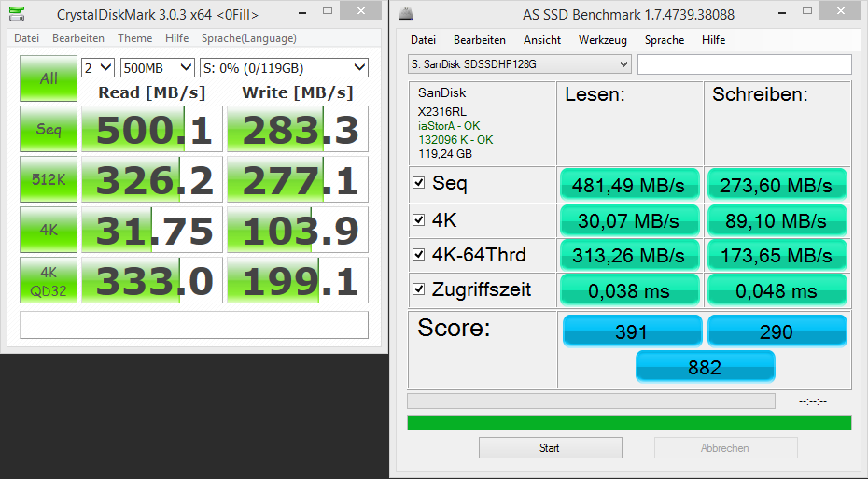This screenshot has width=868, height=479.
Task: Open the Werkzeug menu in AS SSD
Action: click(602, 40)
